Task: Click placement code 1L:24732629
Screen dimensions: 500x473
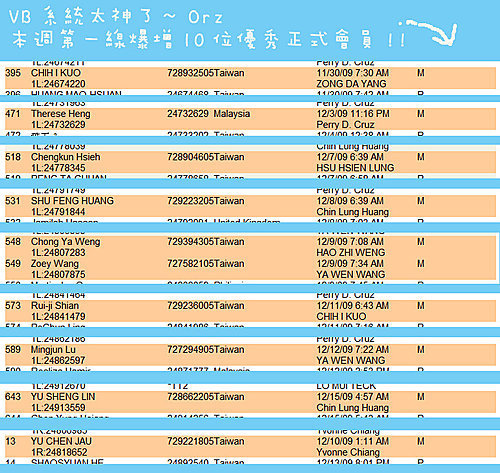Action: pos(58,125)
